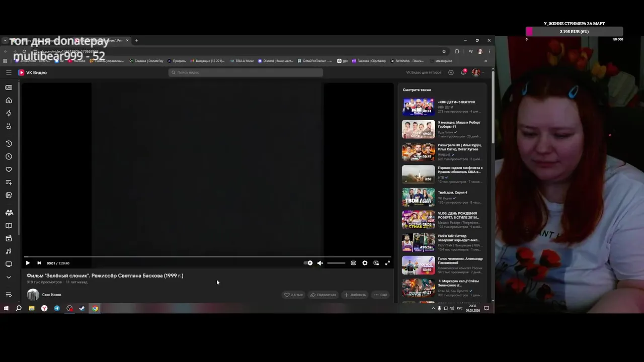Image resolution: width=644 pixels, height=362 pixels.
Task: Open new browser tab with plus
Action: [136, 40]
